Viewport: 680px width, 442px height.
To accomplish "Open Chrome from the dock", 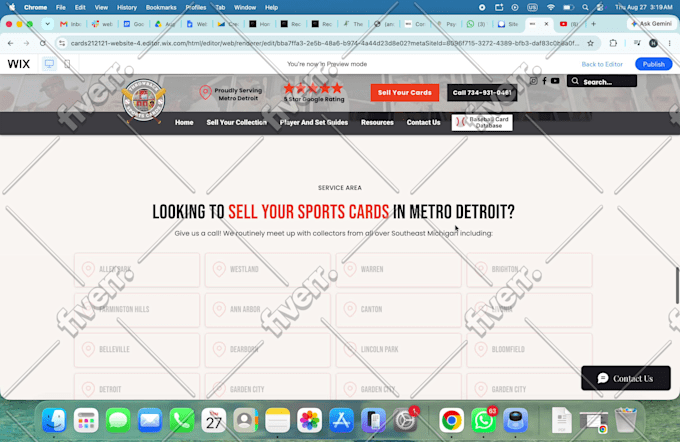I will pos(451,420).
